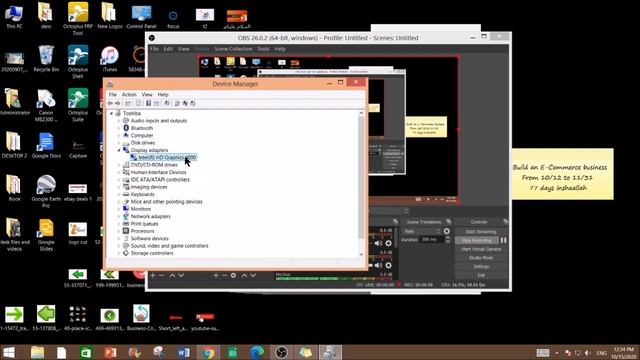Open Recycle Bin desktop icon
Screen dimensions: 640x360
(46, 59)
